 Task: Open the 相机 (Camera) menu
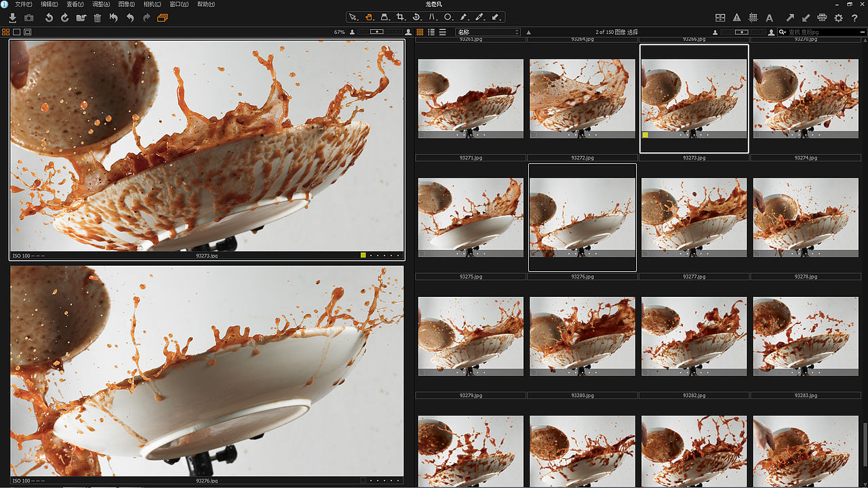click(x=153, y=5)
